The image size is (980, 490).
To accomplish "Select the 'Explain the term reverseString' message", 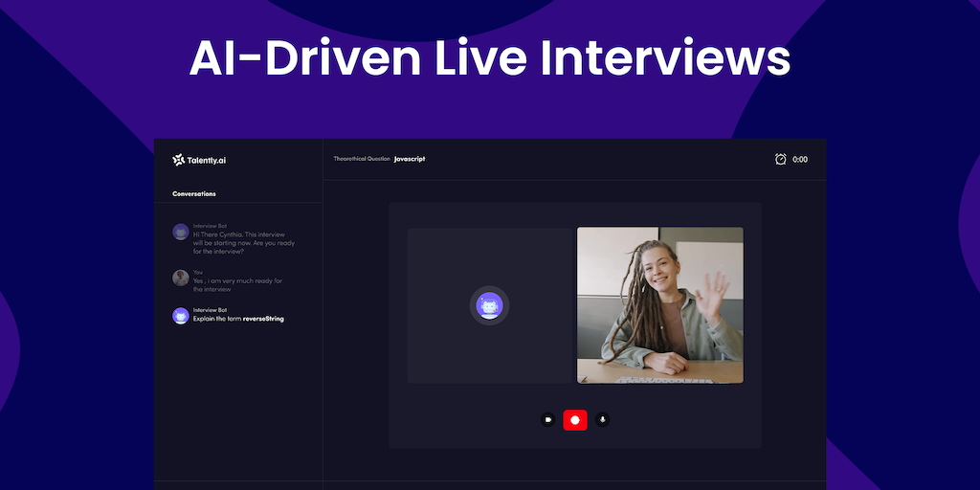I will point(238,319).
